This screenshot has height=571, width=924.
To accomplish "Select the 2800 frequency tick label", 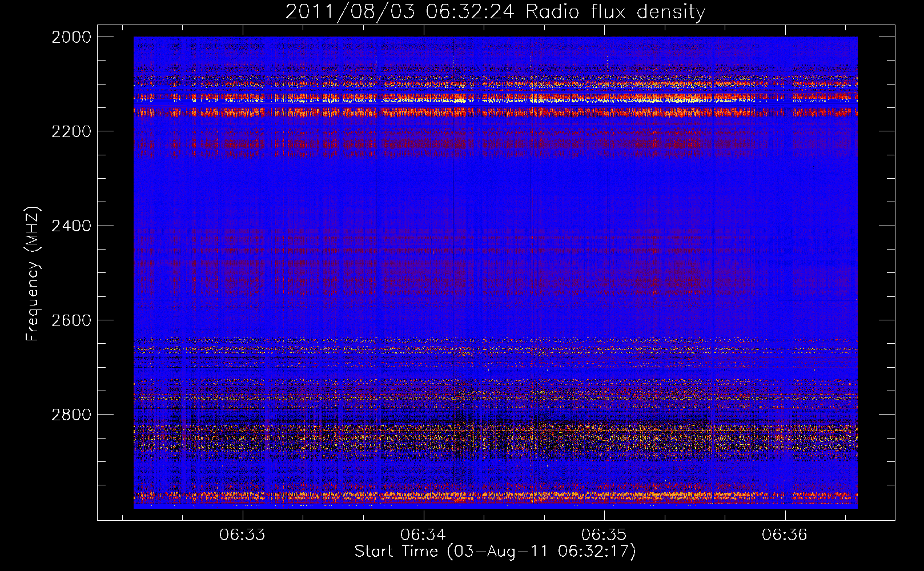I will pos(71,415).
